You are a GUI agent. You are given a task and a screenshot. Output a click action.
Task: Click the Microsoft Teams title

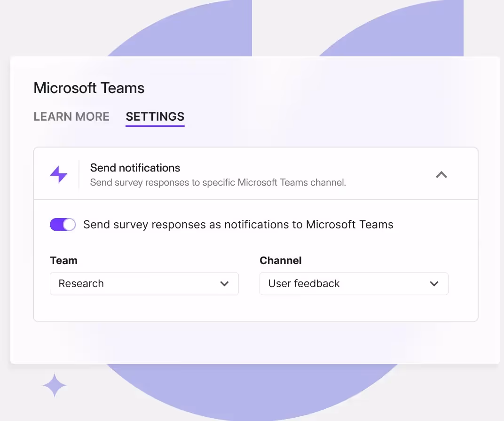coord(89,88)
